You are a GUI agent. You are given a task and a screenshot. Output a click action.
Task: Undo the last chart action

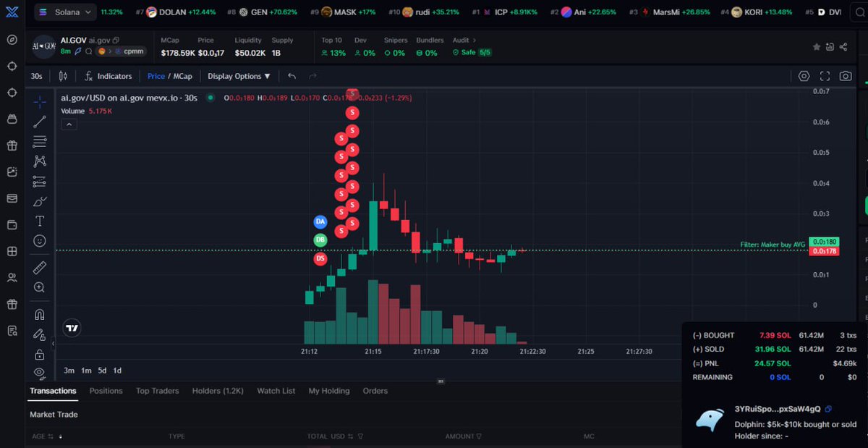click(x=292, y=76)
